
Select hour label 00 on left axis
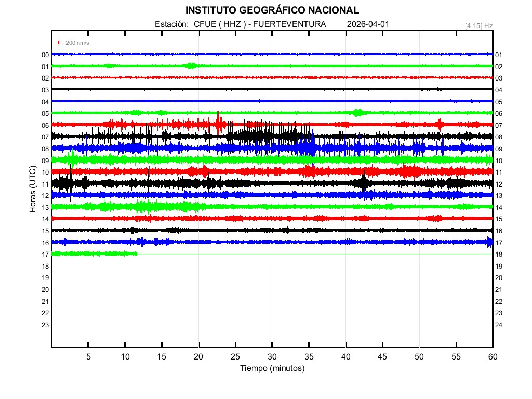(45, 55)
